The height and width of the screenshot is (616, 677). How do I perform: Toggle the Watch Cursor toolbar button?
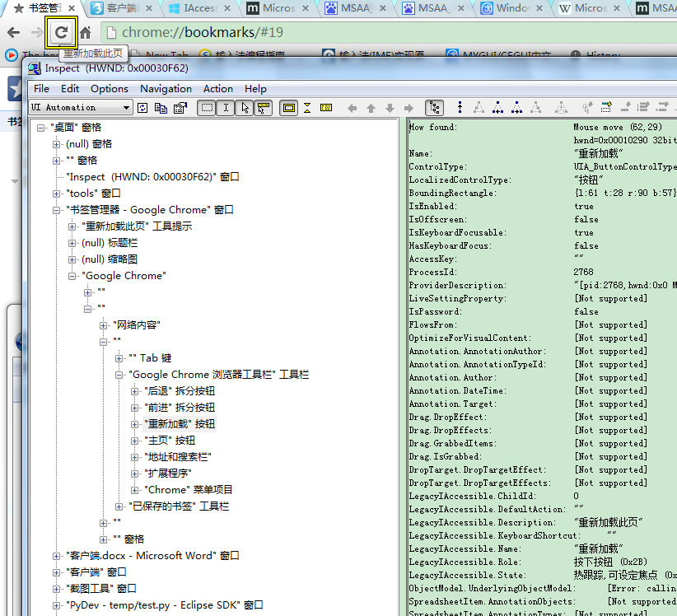pyautogui.click(x=245, y=108)
